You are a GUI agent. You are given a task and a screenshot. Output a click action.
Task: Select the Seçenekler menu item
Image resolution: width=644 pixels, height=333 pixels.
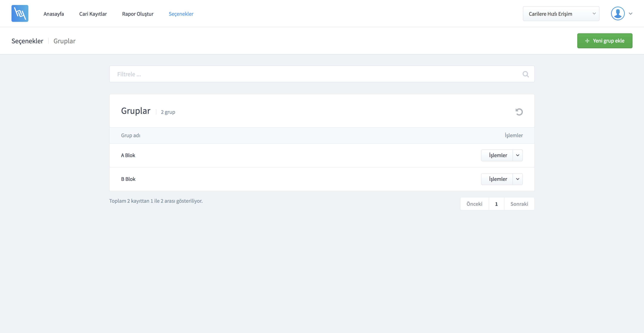(181, 14)
